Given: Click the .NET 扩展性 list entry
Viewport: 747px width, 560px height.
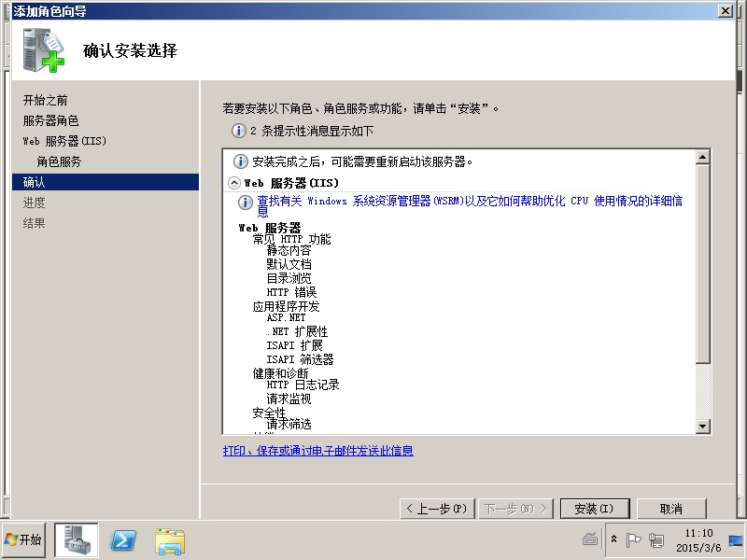Looking at the screenshot, I should coord(297,331).
